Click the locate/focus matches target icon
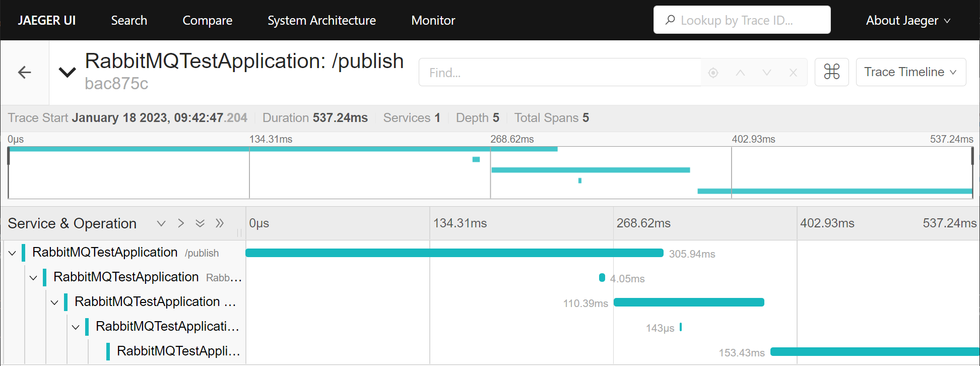 [x=713, y=73]
